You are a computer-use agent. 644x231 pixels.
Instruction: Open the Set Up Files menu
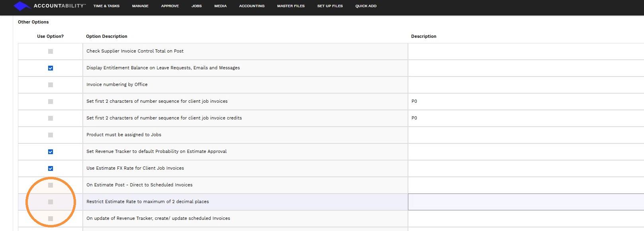tap(330, 6)
